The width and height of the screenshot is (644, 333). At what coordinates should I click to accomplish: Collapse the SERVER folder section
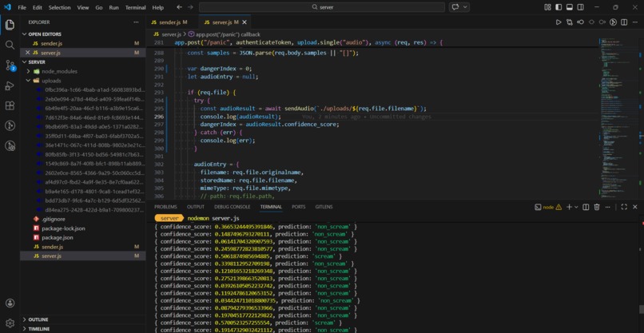click(x=82, y=62)
